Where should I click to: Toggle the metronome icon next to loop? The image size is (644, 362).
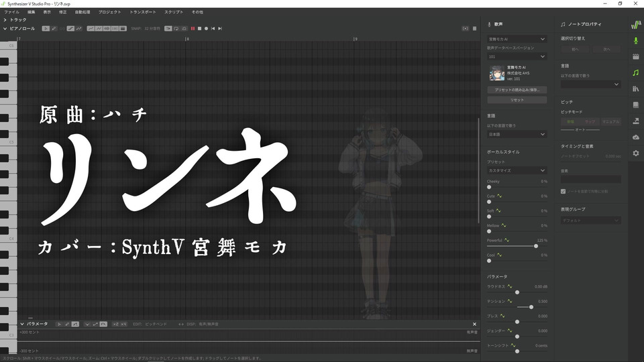[x=184, y=29]
